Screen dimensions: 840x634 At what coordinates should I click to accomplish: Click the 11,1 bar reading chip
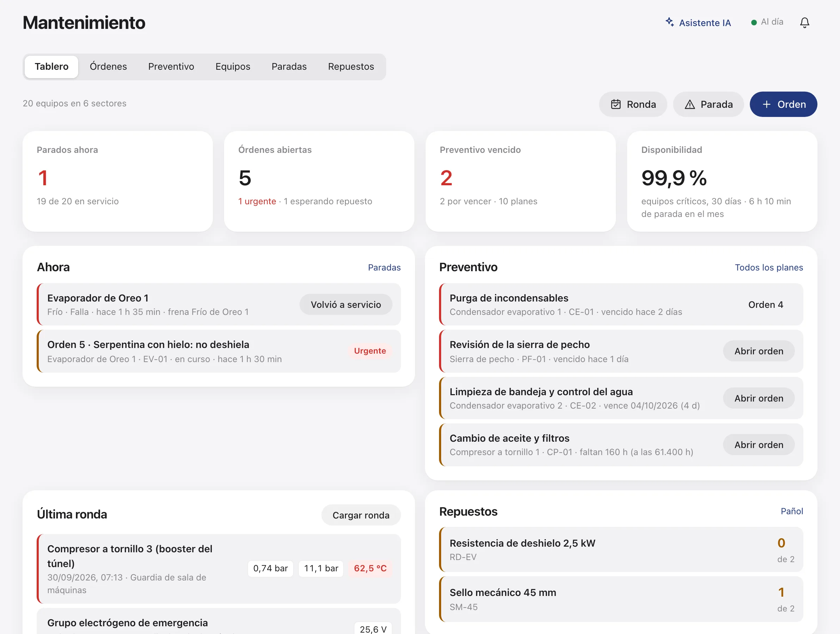[x=321, y=568]
